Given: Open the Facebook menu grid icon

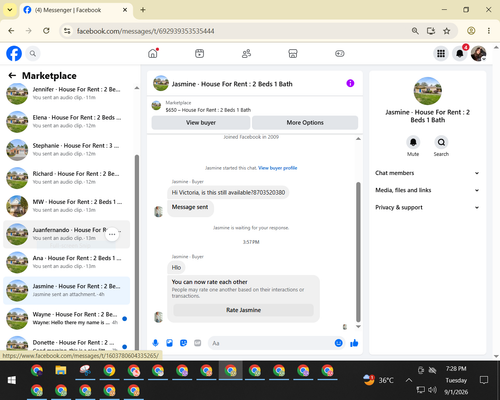Looking at the screenshot, I should click(x=441, y=53).
